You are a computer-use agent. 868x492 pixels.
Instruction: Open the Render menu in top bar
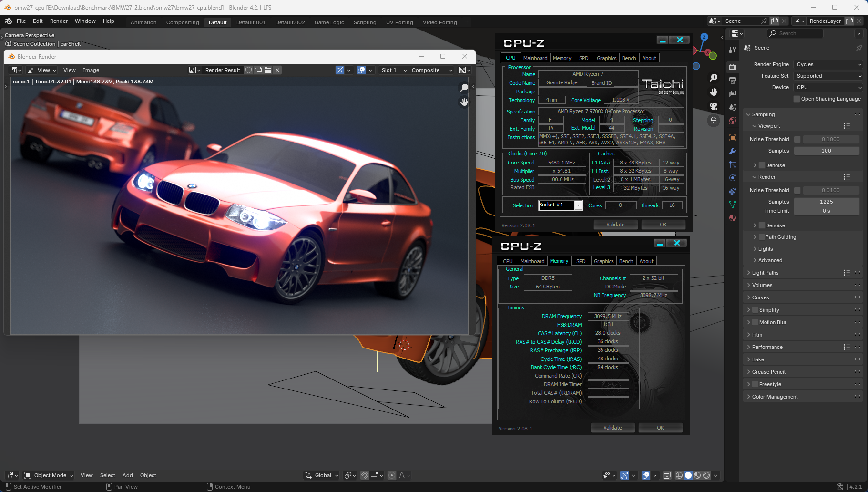59,21
